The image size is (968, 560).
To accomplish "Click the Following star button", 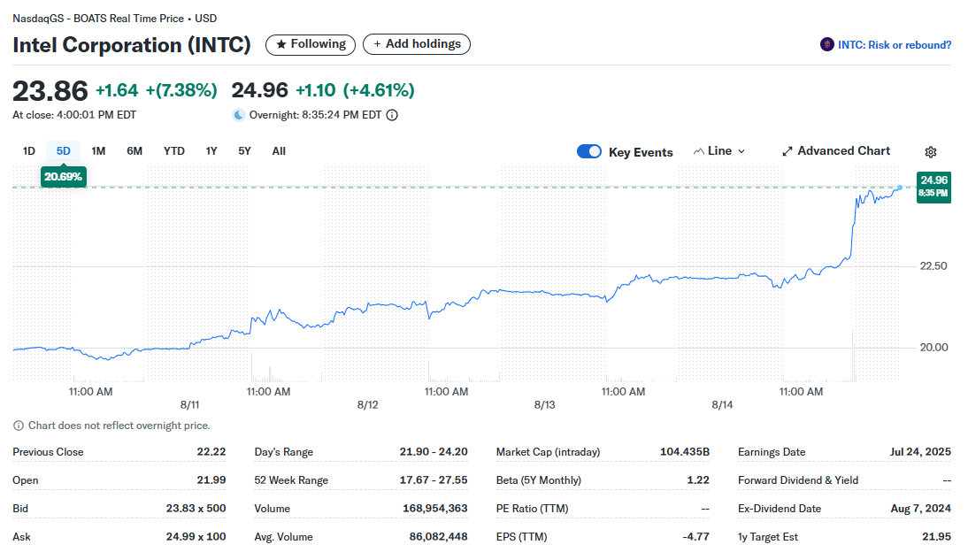I will pyautogui.click(x=311, y=44).
